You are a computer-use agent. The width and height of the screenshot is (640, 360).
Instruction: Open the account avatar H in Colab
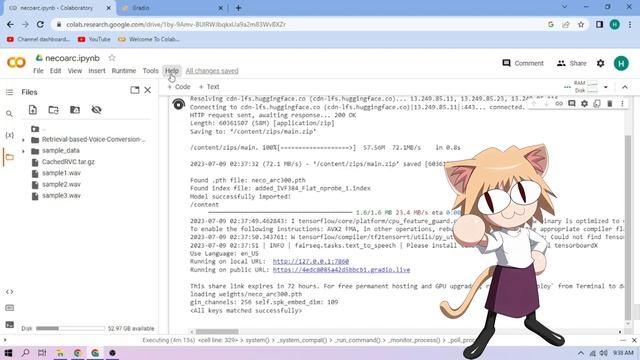pyautogui.click(x=621, y=63)
